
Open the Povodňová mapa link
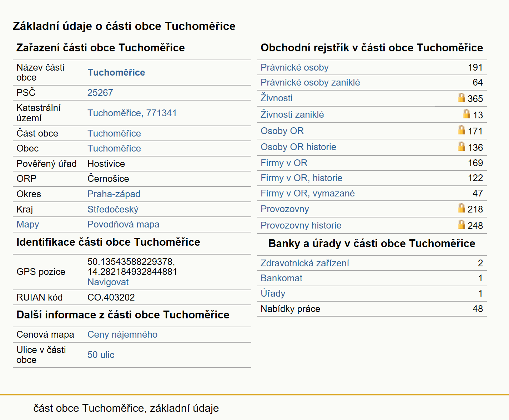124,224
